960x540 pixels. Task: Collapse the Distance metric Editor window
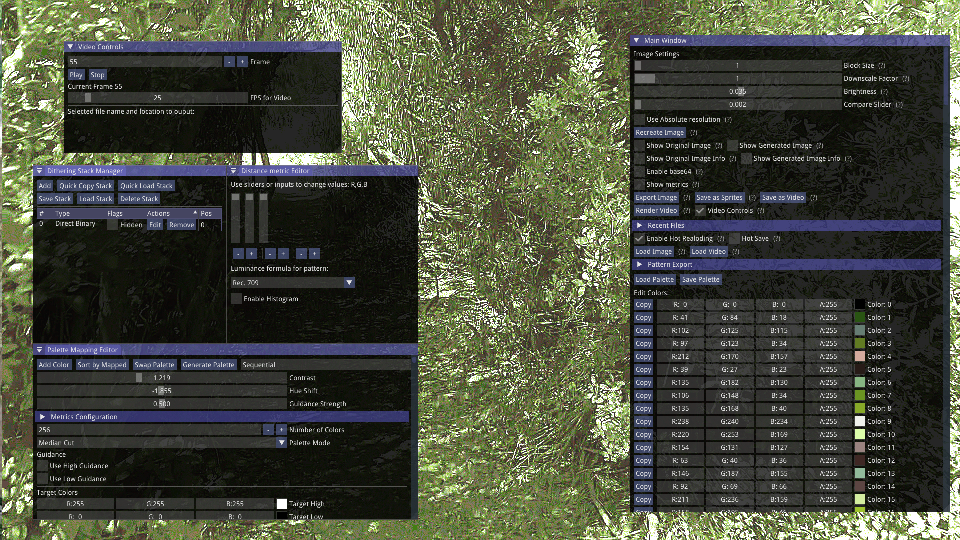point(233,171)
